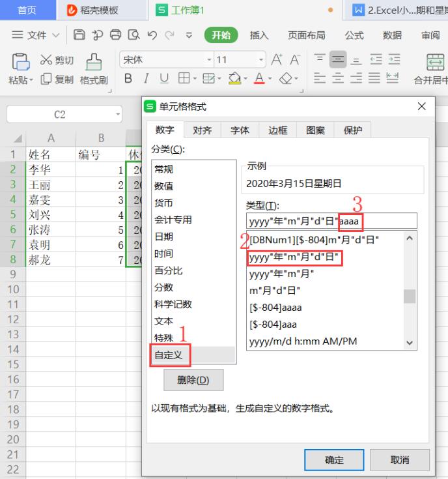Viewport: 448px width, 479px height.
Task: Switch to 对齐 tab in format dialog
Action: (203, 130)
